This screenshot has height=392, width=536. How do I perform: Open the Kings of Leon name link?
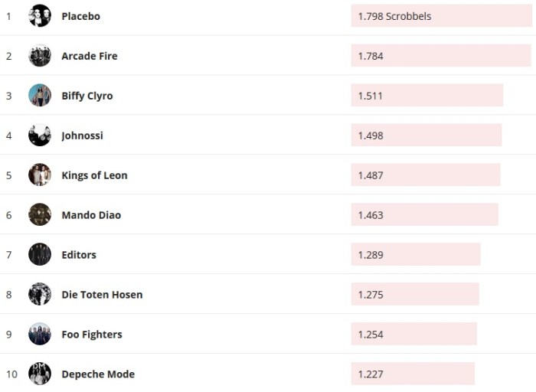[x=94, y=175]
